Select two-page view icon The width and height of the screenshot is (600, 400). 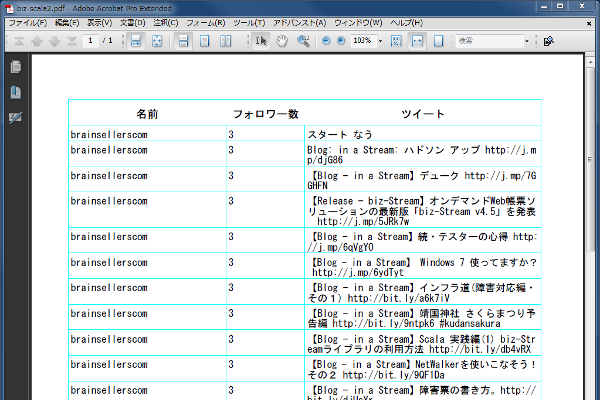point(226,41)
